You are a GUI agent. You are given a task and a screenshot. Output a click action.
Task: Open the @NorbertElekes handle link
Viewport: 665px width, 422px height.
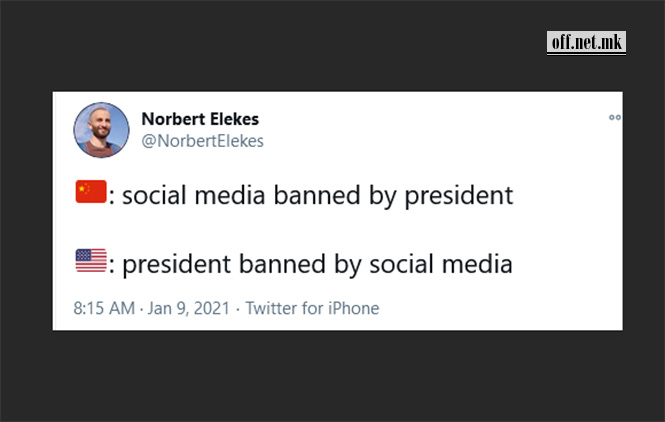pos(202,141)
